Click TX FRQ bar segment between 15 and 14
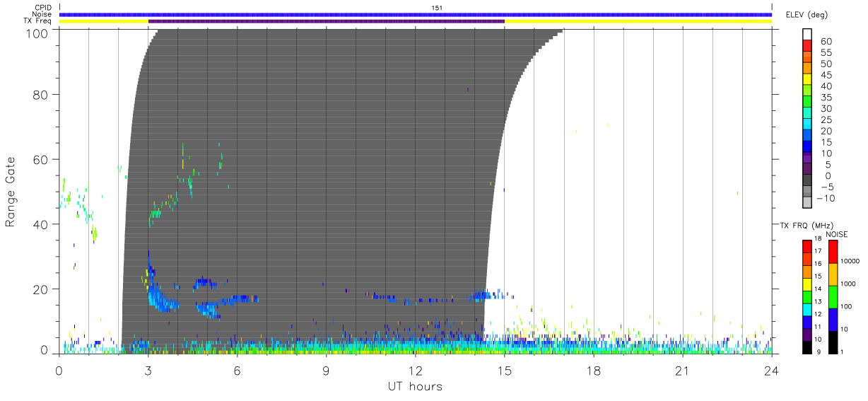 coord(807,284)
